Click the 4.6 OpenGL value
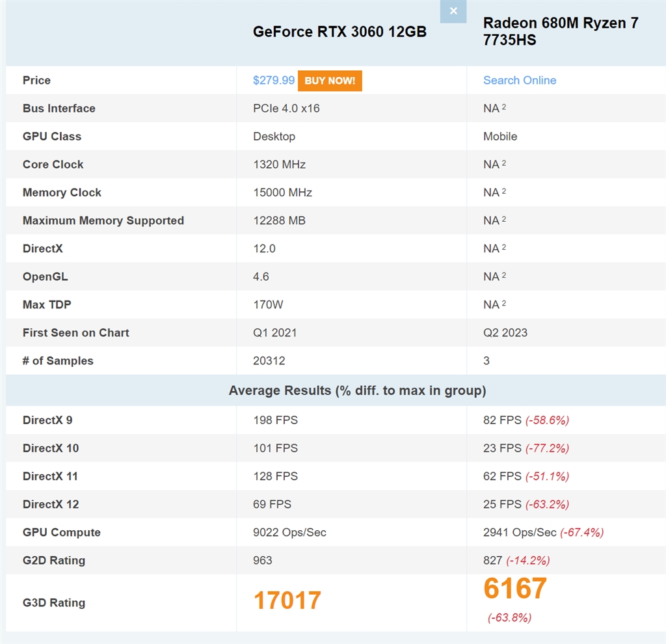 tap(261, 276)
